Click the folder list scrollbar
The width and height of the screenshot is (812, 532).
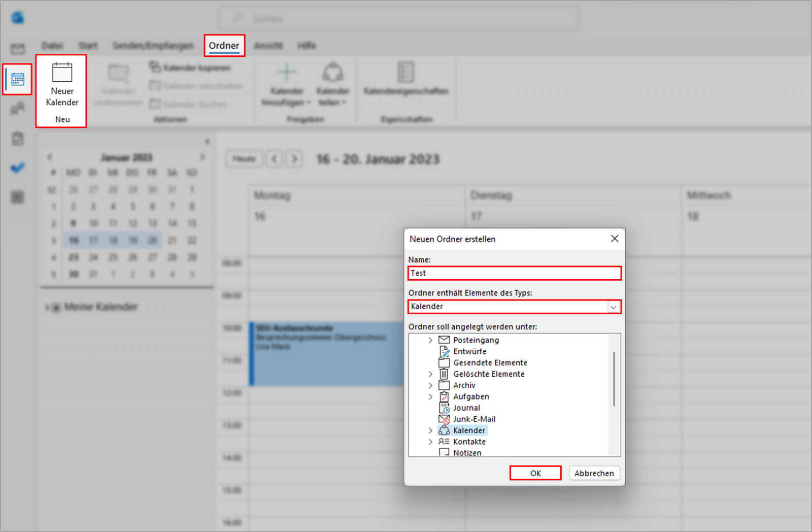coord(614,379)
